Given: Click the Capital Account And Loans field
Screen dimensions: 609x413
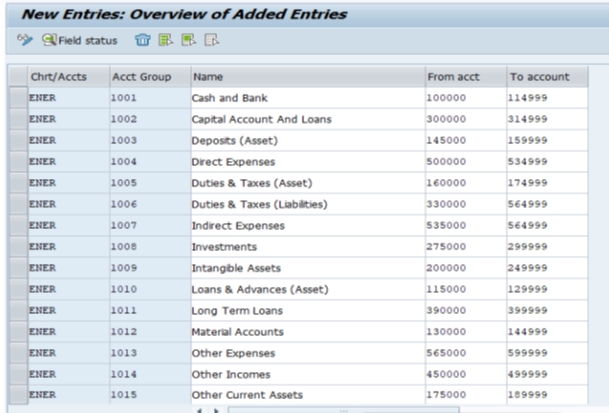Looking at the screenshot, I should (x=308, y=119).
